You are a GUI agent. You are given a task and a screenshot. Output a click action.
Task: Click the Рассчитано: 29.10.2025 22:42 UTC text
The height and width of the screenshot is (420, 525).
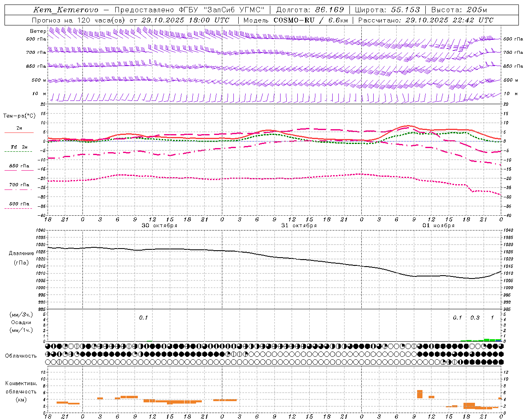tap(426, 20)
